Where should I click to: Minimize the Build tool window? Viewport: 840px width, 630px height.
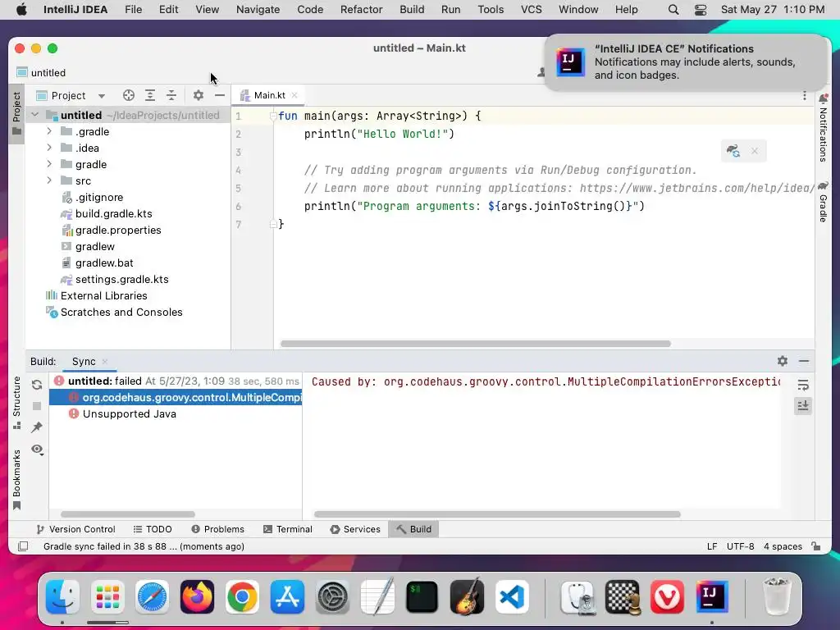[x=804, y=361]
